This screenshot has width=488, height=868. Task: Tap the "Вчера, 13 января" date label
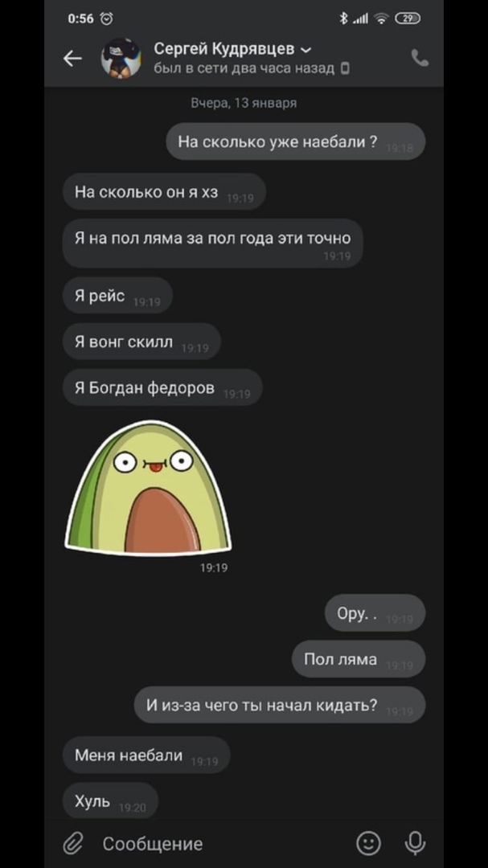(x=244, y=103)
